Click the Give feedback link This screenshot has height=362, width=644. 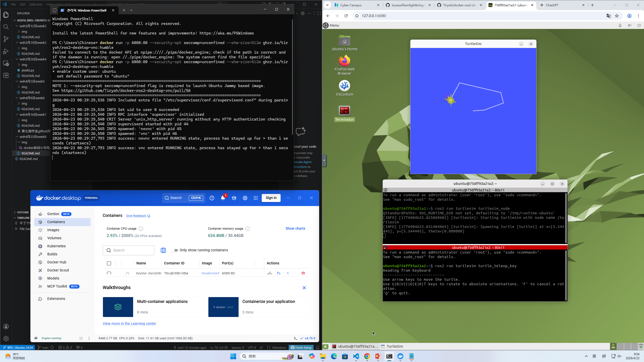point(138,216)
